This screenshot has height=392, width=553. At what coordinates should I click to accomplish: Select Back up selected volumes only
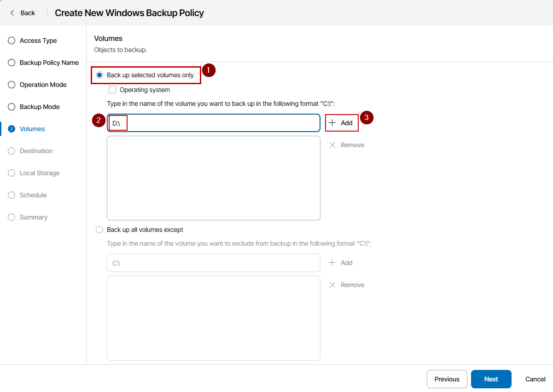pos(99,75)
